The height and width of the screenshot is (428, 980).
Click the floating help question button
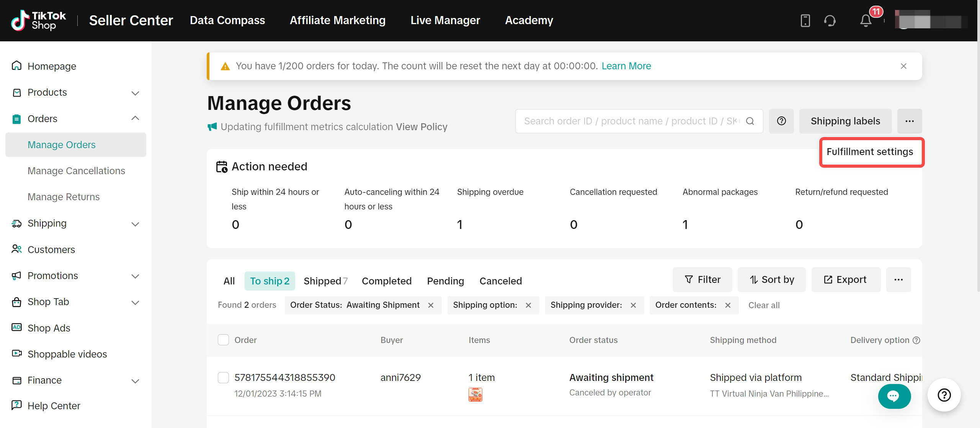click(x=944, y=395)
